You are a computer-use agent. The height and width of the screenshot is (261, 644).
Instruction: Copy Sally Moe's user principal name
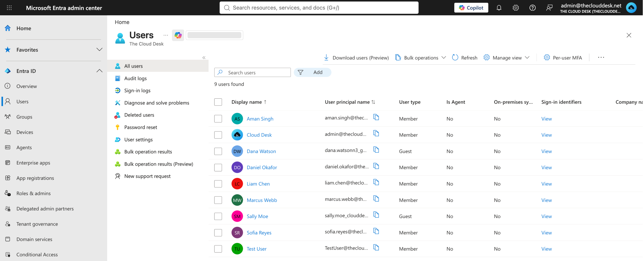pos(376,215)
